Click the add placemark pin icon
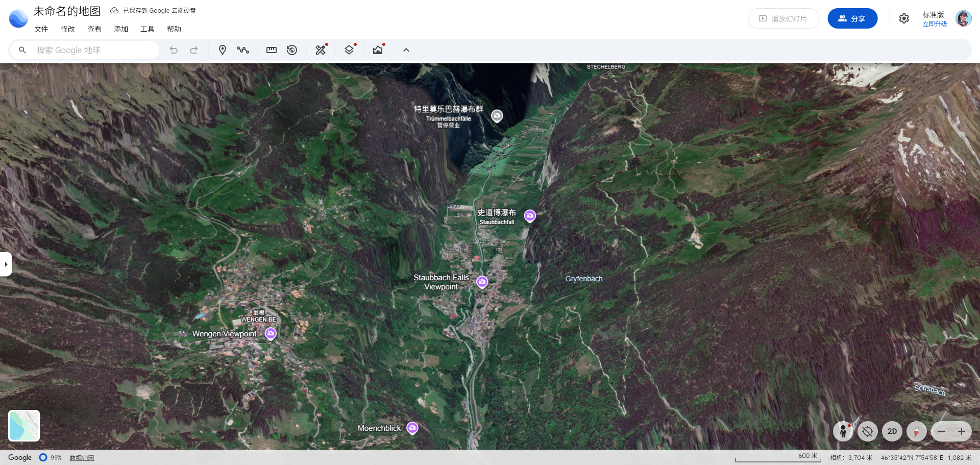The image size is (980, 465). tap(222, 50)
